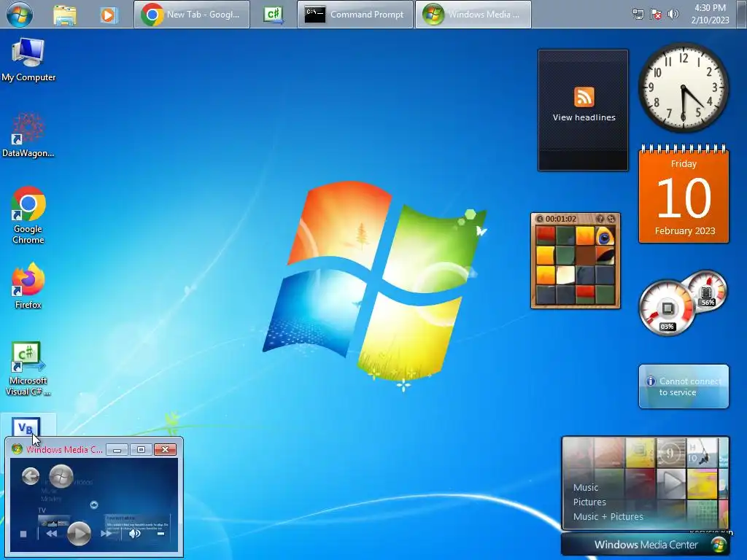Click the puzzle solve/shuffle icon
Image resolution: width=747 pixels, height=560 pixels.
[x=611, y=219]
